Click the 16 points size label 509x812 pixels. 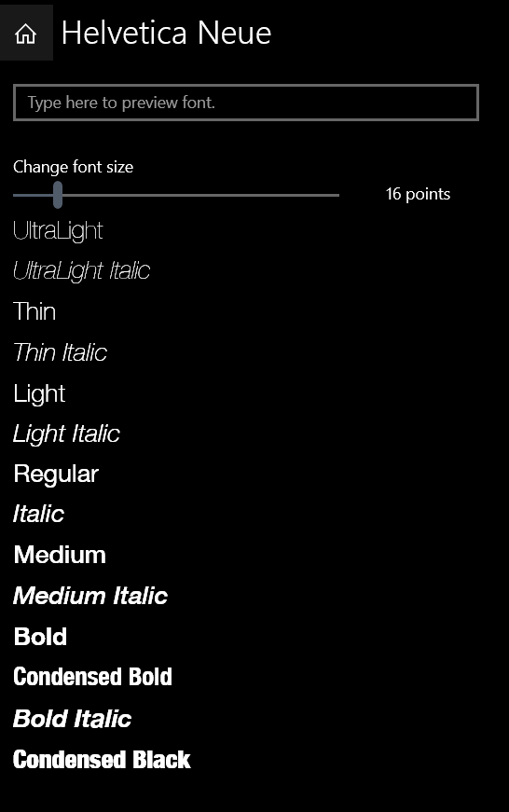point(418,194)
